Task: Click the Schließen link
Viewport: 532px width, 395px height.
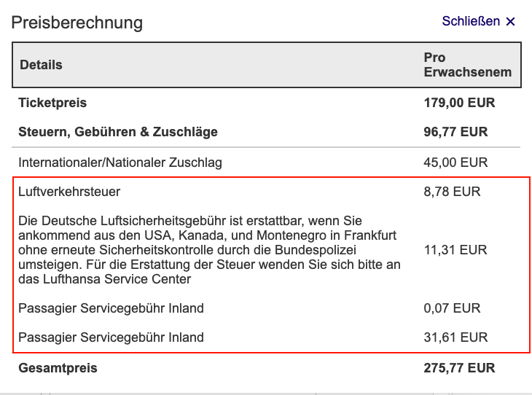Action: point(471,21)
